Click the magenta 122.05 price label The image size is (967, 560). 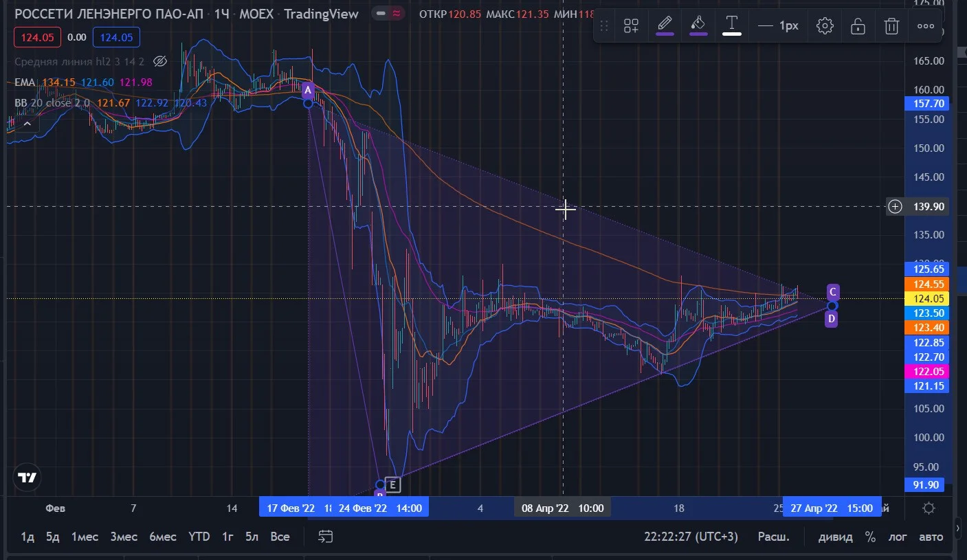click(926, 372)
